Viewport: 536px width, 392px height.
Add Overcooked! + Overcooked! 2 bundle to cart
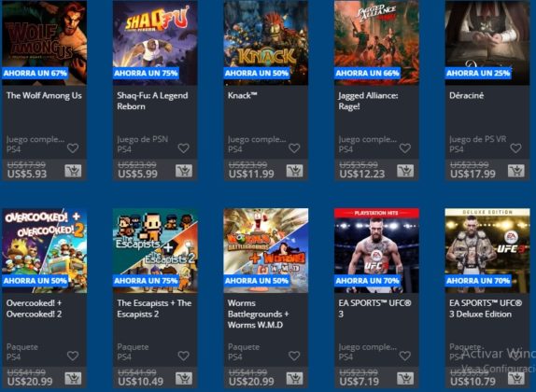(x=73, y=378)
